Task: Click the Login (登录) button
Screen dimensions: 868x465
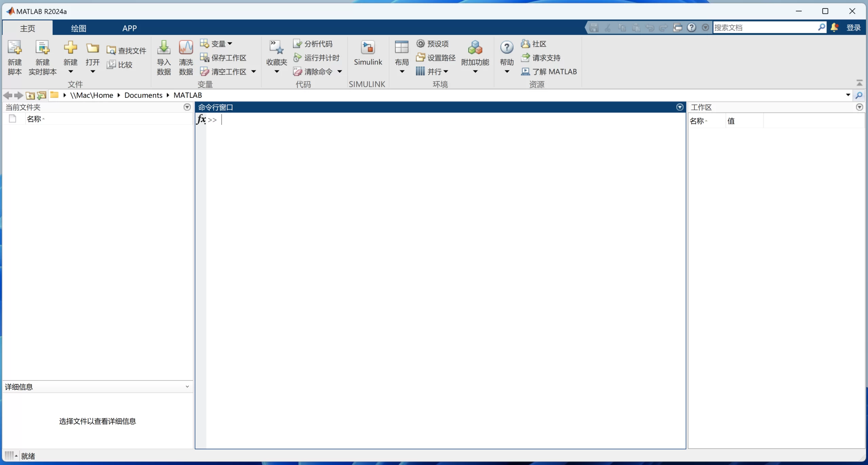Action: click(853, 27)
